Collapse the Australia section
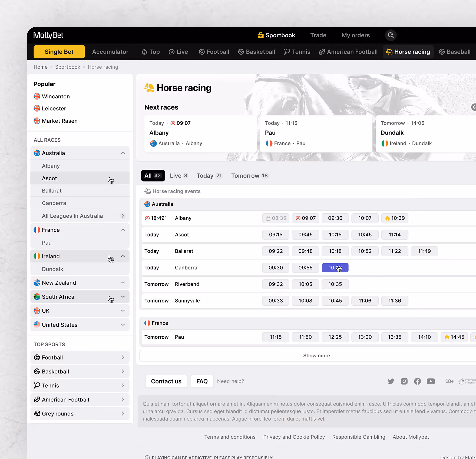Viewport: 476px width, 459px height. [x=123, y=153]
